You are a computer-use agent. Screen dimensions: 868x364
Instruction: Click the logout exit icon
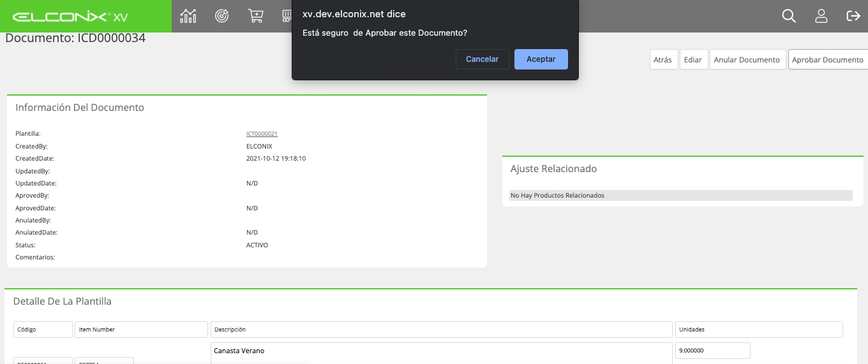[853, 16]
